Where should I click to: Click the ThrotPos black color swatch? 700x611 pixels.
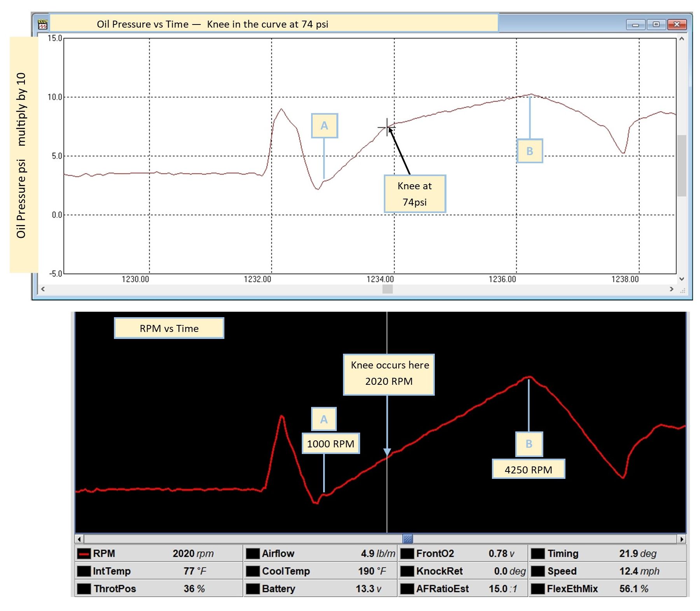click(x=84, y=588)
